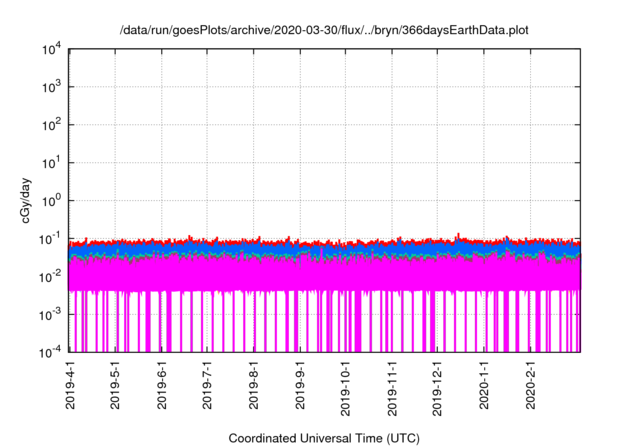Click the 2019-12-1 date label
The height and width of the screenshot is (448, 640).
(x=437, y=388)
